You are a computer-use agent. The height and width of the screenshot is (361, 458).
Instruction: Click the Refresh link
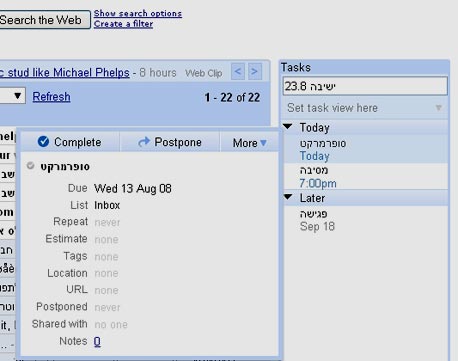click(51, 97)
